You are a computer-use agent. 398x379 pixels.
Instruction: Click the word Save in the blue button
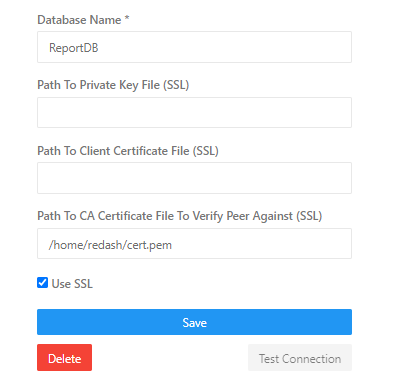[x=195, y=323]
